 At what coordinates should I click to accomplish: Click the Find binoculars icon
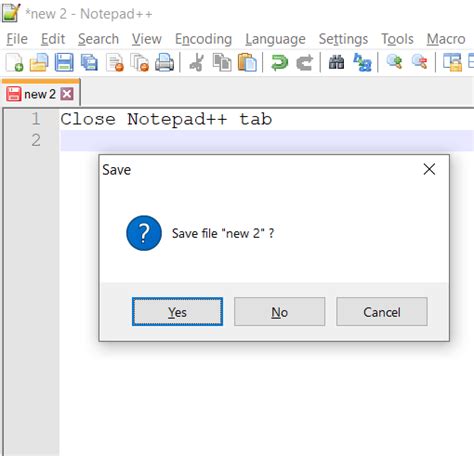[337, 63]
